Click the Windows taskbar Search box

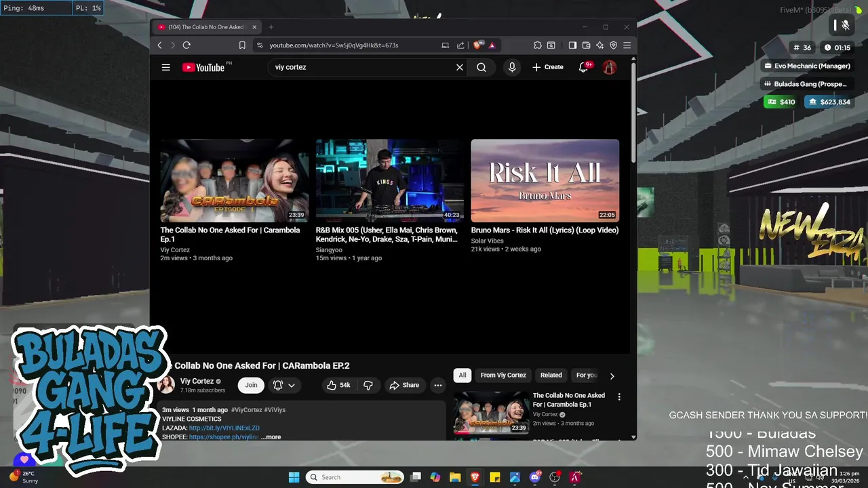coord(355,477)
